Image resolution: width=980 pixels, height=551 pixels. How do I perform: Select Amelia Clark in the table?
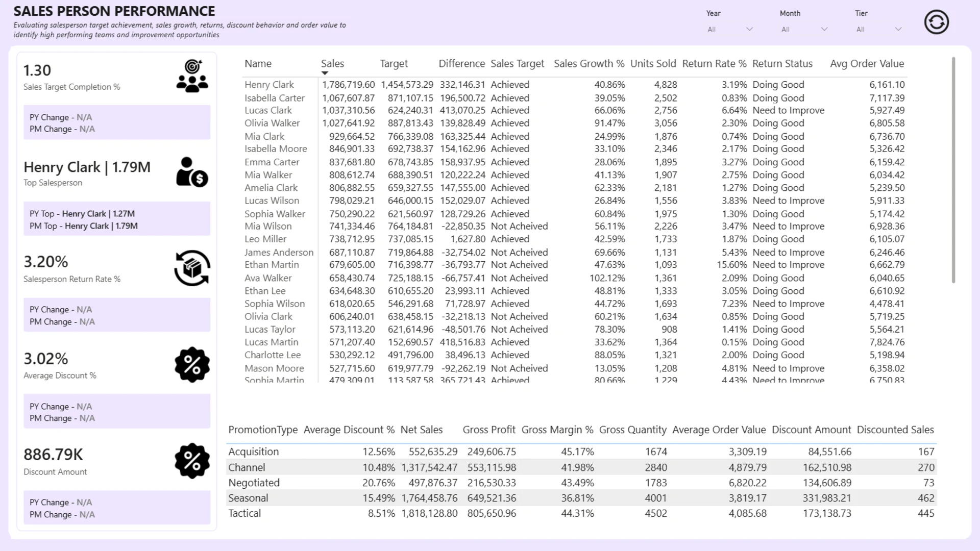(x=271, y=188)
